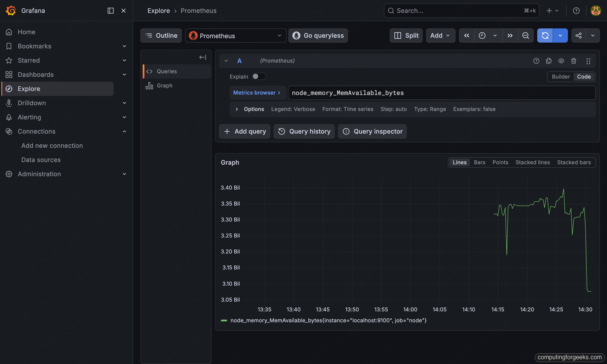Screen dimensions: 607x364
Task: Open the Metrics browser
Action: pos(257,93)
